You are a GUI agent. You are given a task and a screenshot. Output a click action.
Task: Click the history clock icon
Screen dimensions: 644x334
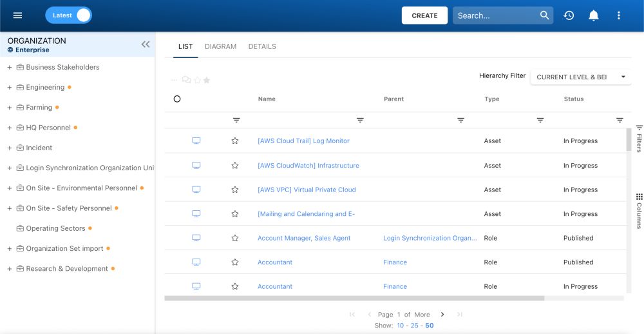[x=569, y=15]
